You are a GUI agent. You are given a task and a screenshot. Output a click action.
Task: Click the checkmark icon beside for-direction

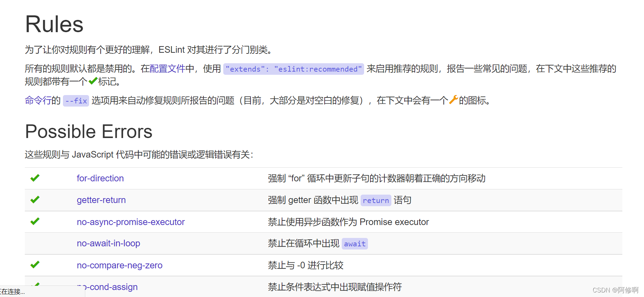coord(35,178)
